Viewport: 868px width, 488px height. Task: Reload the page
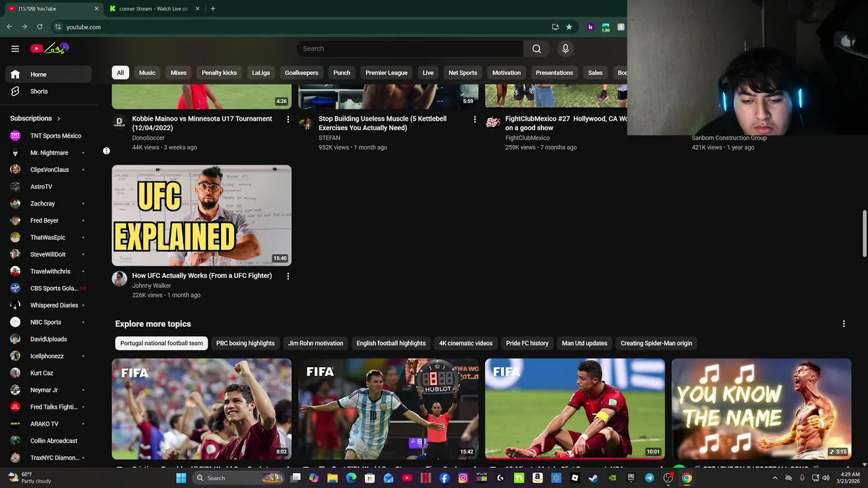pos(40,27)
